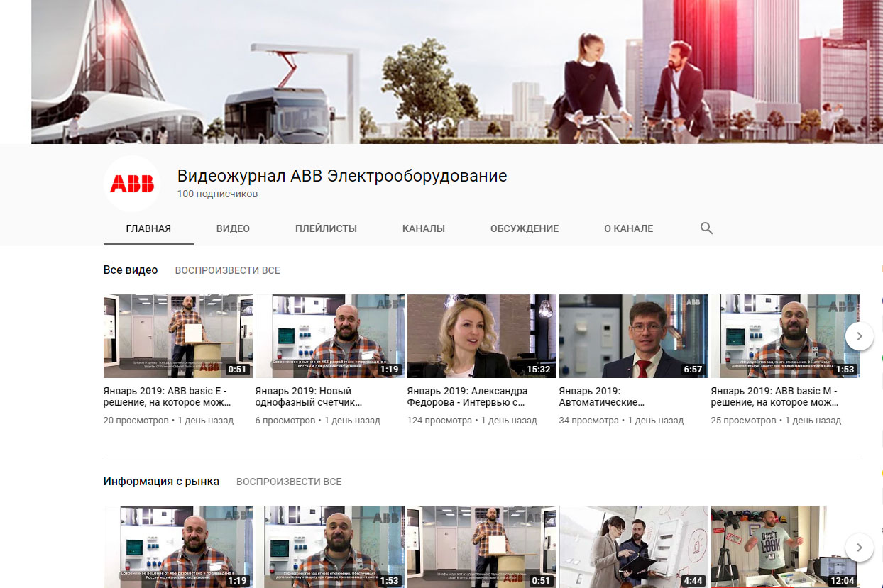
Task: Open title Январь 2019: Александра Федорова - Интервью
Action: point(468,396)
